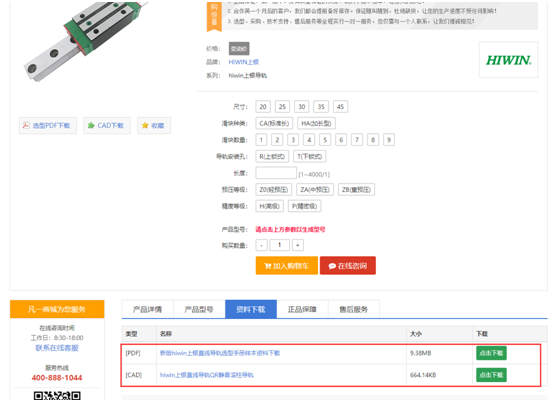
Task: Select size option 25
Action: 282,107
